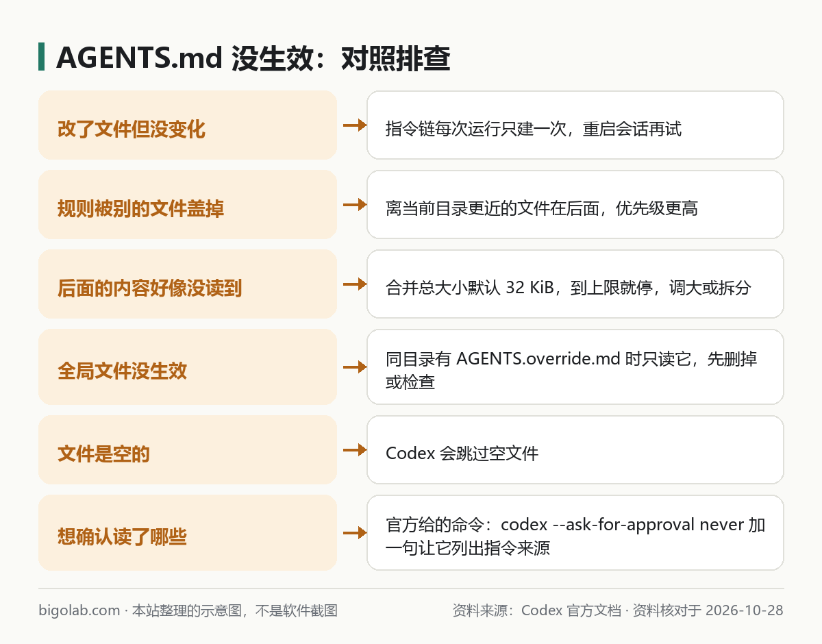Viewport: 822px width, 644px height.
Task: Click the command text 'codex --ask-for-approval never'
Action: [x=623, y=525]
